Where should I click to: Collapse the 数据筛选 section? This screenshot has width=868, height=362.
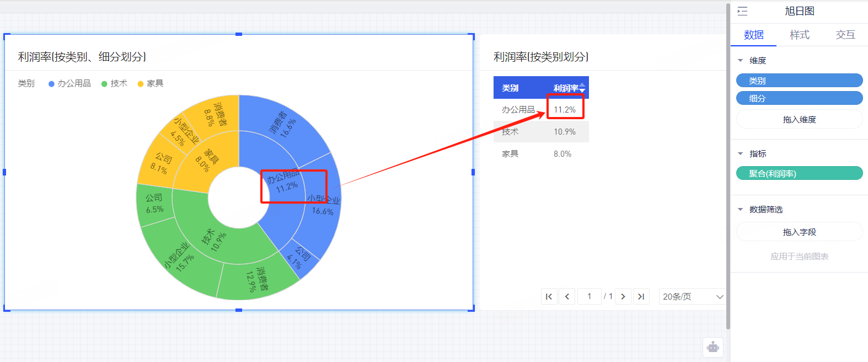[x=741, y=210]
